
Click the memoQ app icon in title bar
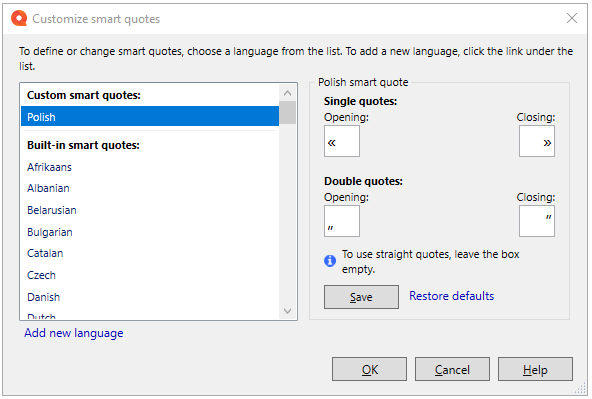[x=19, y=18]
